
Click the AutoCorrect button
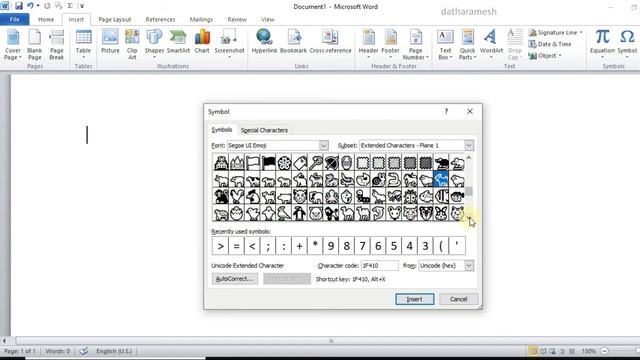[235, 279]
